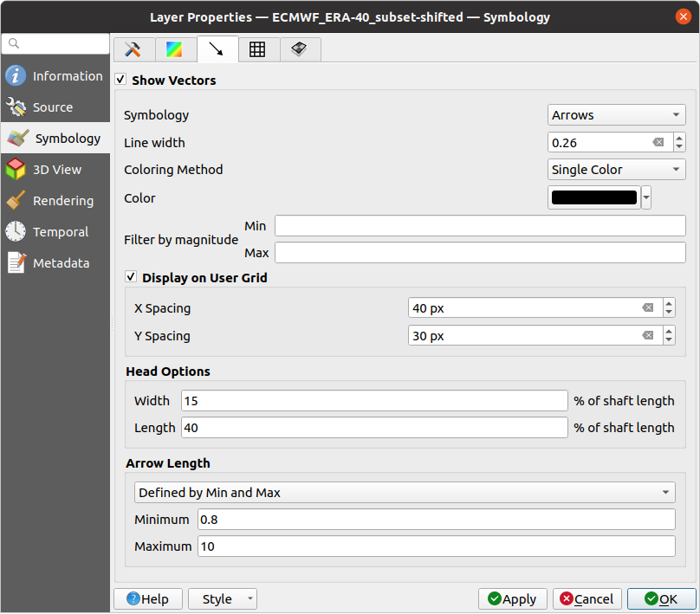Image resolution: width=700 pixels, height=614 pixels.
Task: Open the Temporal settings page
Action: [61, 232]
